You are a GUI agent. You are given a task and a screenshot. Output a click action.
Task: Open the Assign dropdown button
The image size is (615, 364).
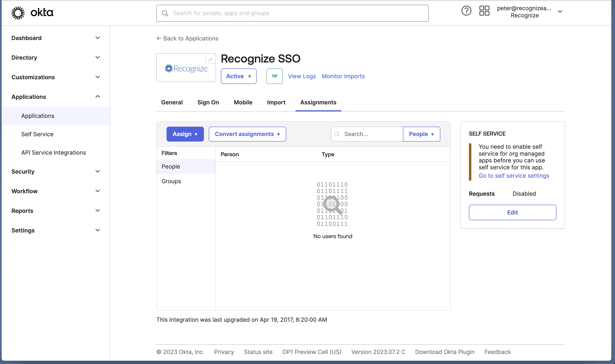pos(185,134)
